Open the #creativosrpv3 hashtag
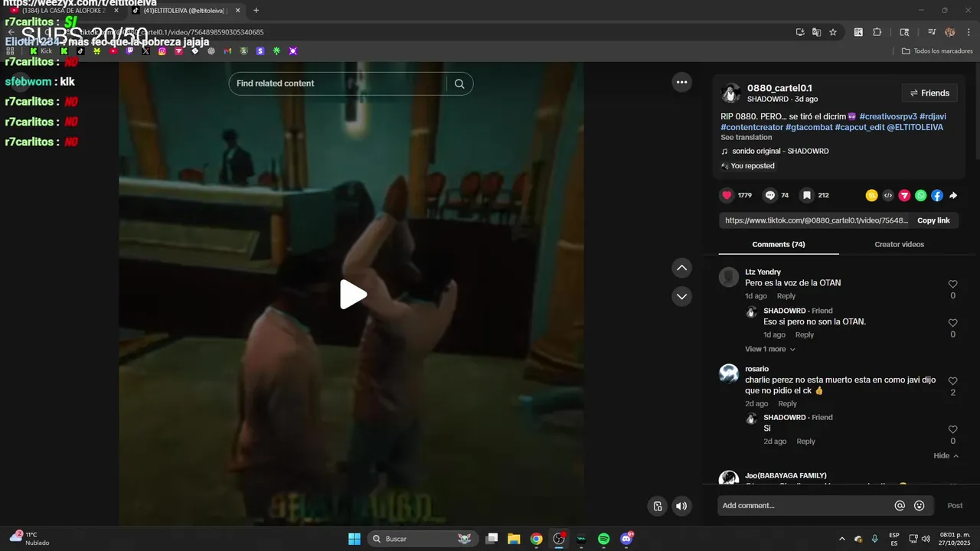Image resolution: width=980 pixels, height=551 pixels. point(888,116)
